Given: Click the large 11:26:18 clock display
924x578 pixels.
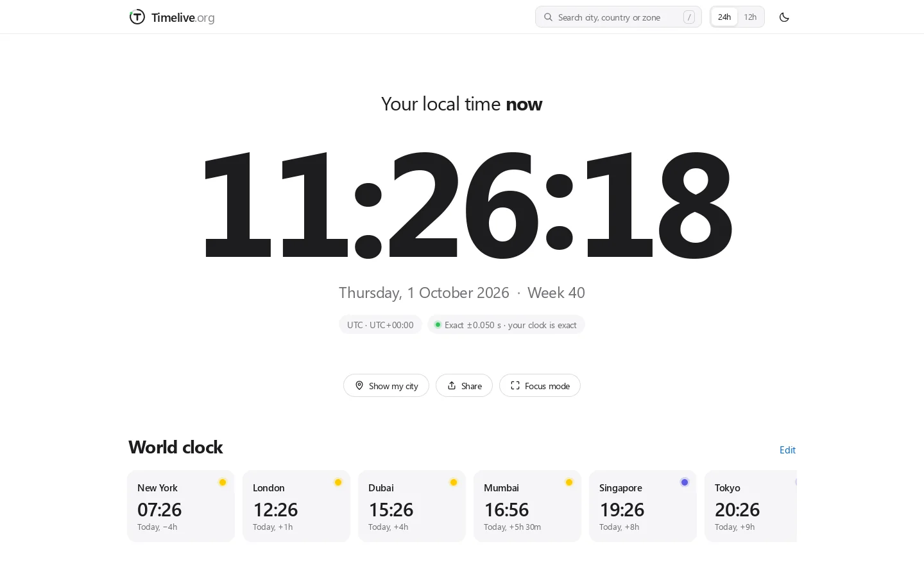Looking at the screenshot, I should click(x=467, y=204).
